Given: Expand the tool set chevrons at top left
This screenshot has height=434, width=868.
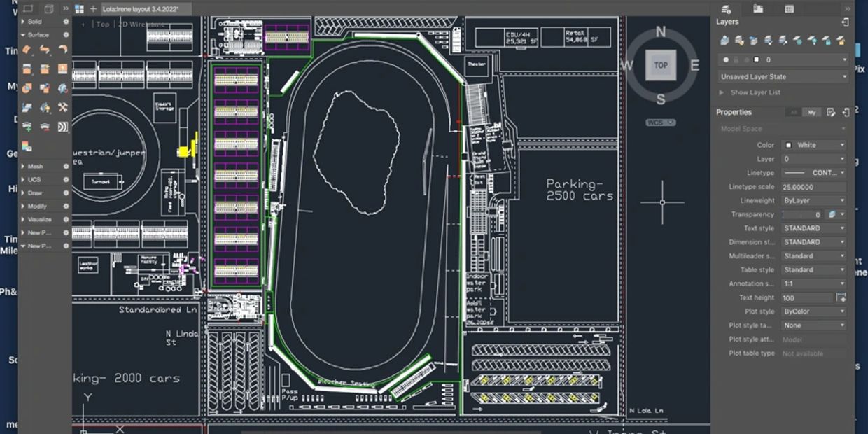Looking at the screenshot, I should tap(66, 8).
